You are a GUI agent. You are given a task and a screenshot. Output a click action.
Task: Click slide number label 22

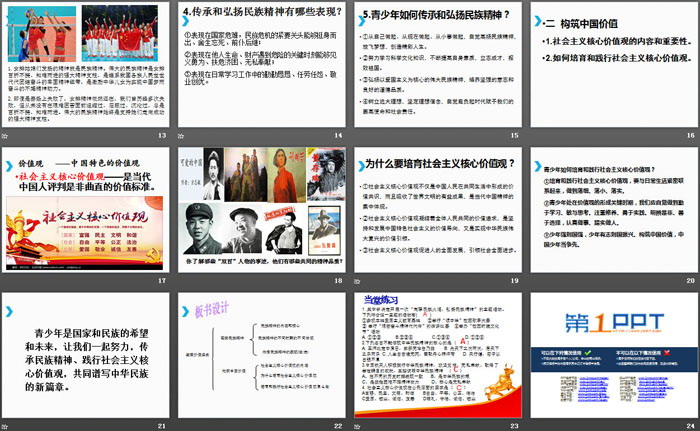338,426
